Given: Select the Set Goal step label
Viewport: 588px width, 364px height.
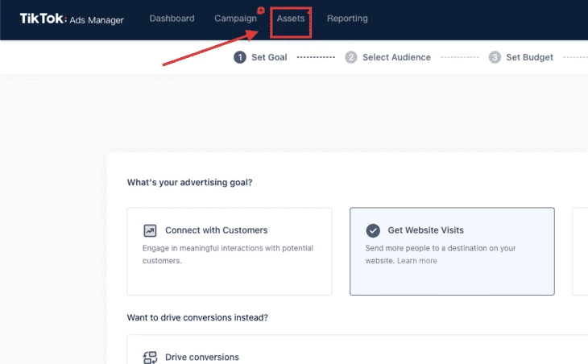Looking at the screenshot, I should point(269,57).
